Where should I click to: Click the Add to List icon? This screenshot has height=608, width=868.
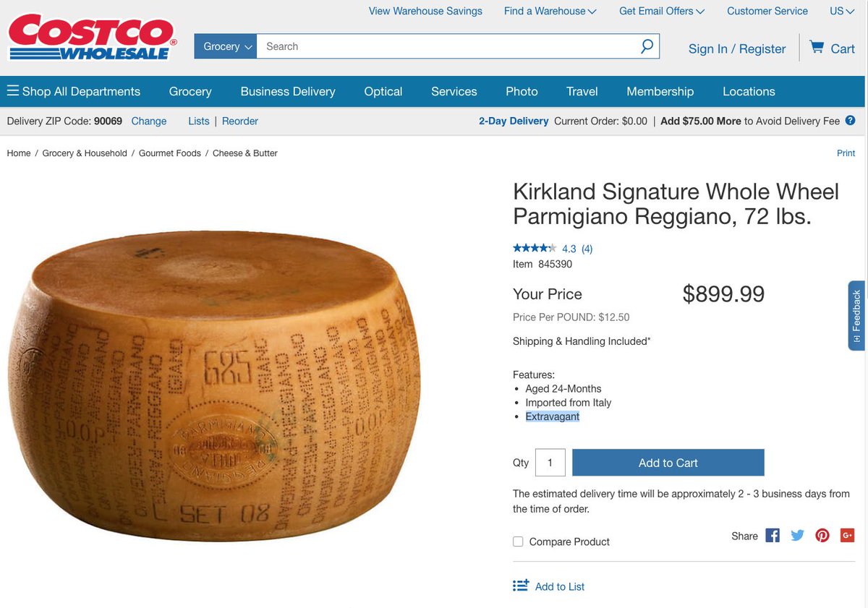coord(521,586)
